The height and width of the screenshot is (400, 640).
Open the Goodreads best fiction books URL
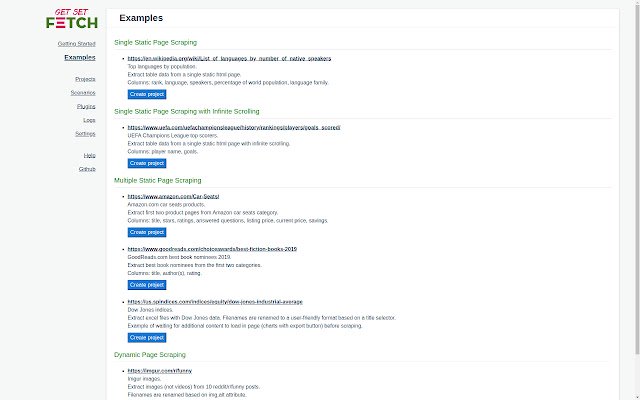(212, 249)
